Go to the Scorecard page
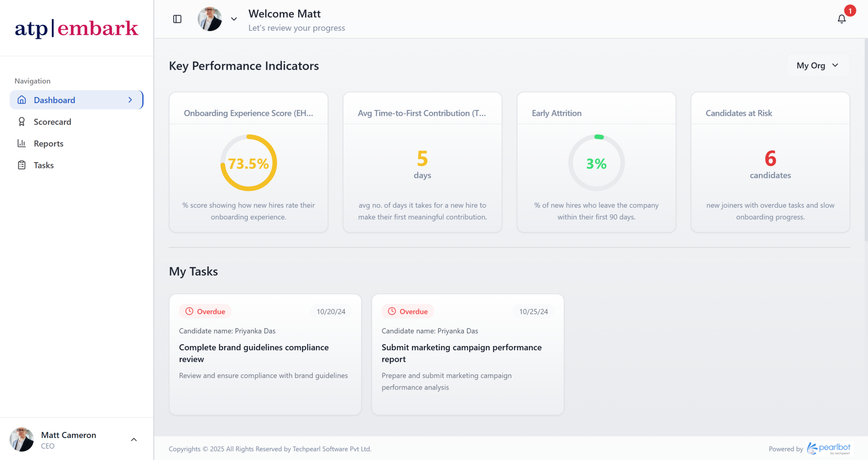This screenshot has height=460, width=868. click(x=52, y=122)
